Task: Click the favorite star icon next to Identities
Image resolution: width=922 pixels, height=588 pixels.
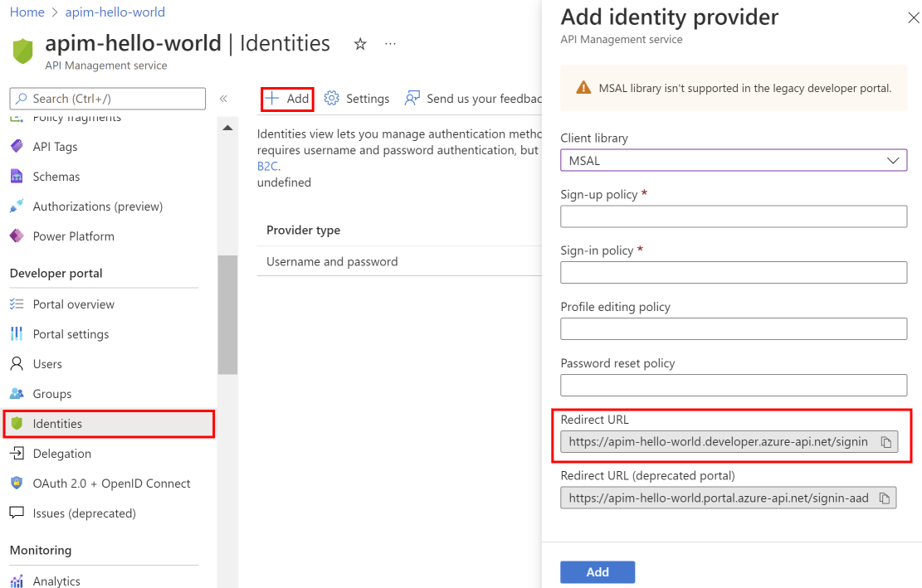Action: tap(360, 44)
